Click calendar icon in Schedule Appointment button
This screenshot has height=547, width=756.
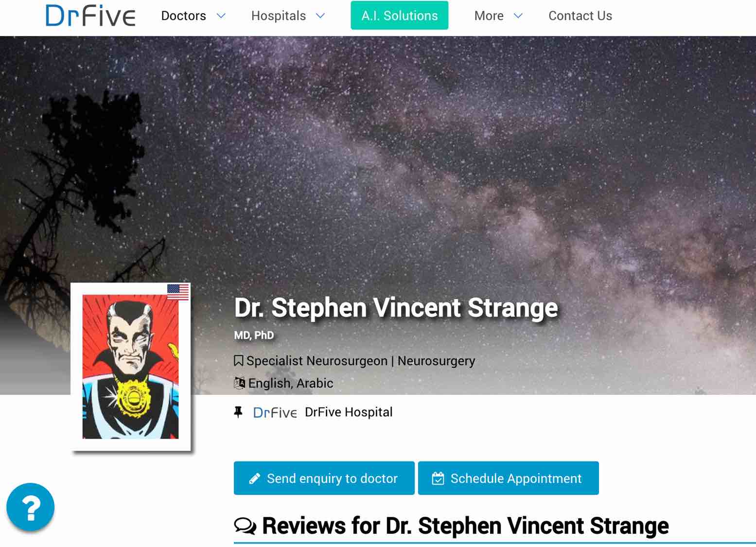coord(438,478)
